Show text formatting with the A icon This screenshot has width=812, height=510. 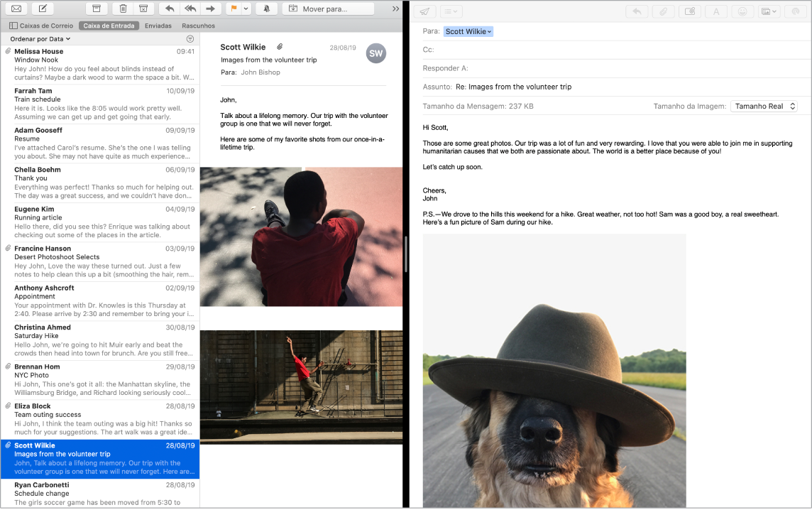click(718, 11)
